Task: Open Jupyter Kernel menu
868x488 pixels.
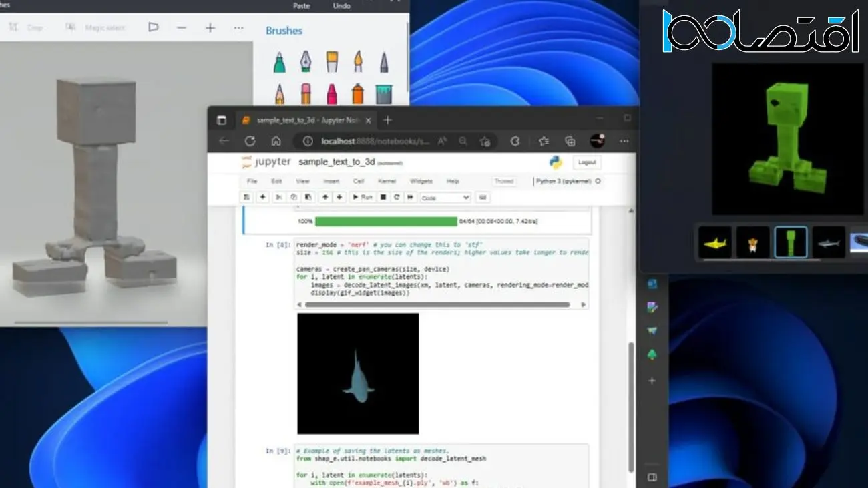Action: (x=387, y=181)
